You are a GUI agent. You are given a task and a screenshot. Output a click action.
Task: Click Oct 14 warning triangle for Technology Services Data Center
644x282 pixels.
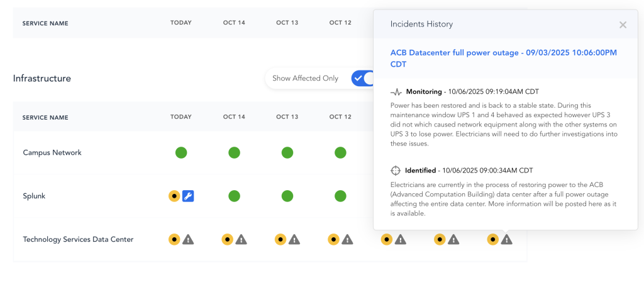241,239
